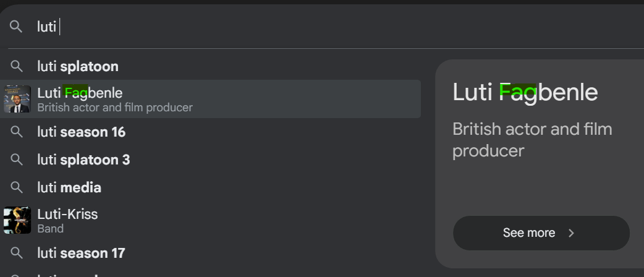
Task: Choose the "luti season 17" suggestion
Action: (x=81, y=253)
